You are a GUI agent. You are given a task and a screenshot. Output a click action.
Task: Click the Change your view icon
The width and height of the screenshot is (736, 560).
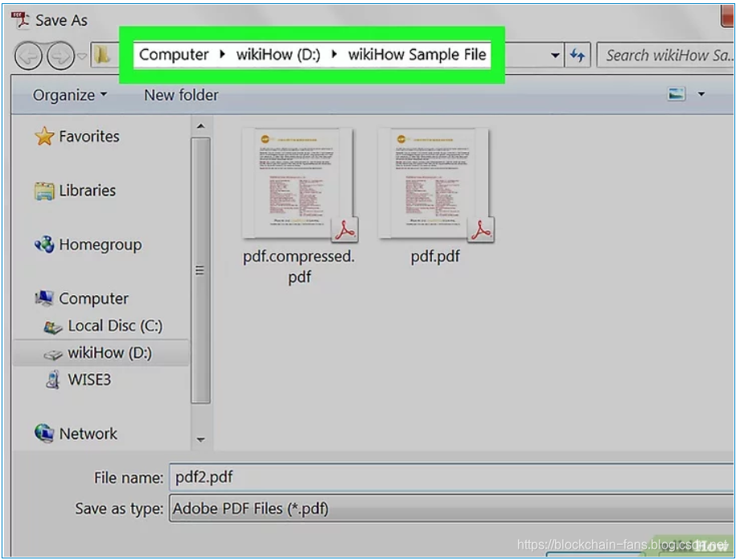[676, 94]
